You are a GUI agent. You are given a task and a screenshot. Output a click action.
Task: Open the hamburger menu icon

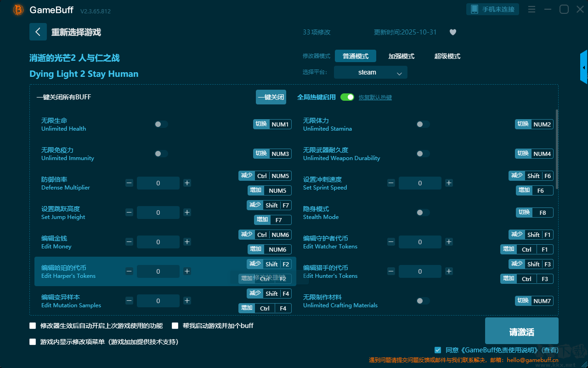click(531, 9)
